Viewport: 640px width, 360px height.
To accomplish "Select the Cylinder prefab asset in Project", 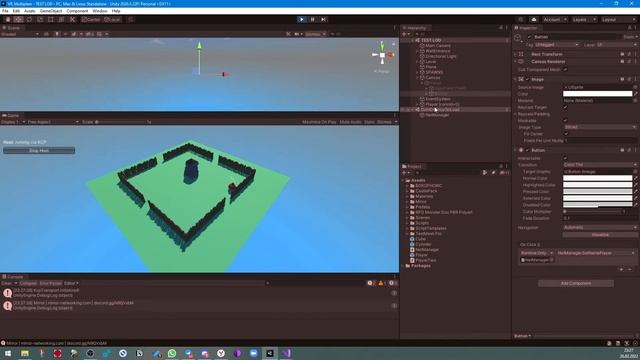I will point(423,244).
